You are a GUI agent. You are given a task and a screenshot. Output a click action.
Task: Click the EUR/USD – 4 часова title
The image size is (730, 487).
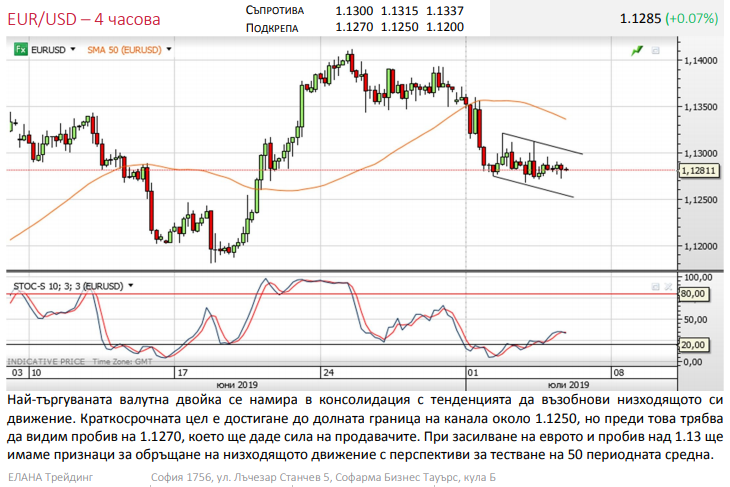(x=84, y=19)
